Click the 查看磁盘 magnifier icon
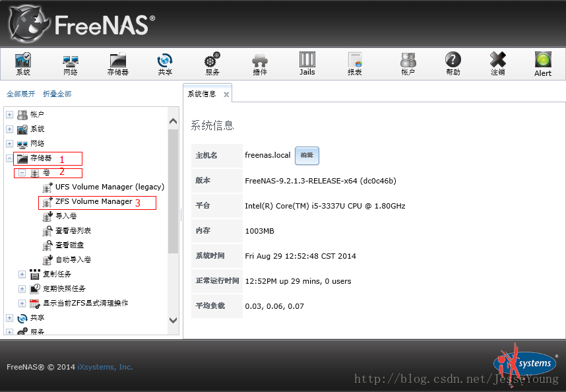 (47, 245)
